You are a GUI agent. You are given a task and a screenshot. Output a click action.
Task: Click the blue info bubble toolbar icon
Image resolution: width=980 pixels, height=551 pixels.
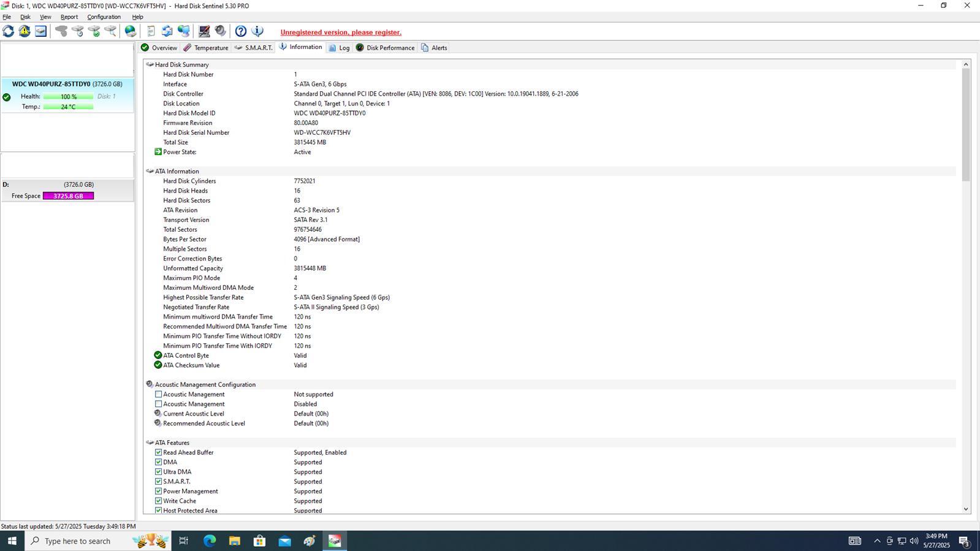click(257, 31)
